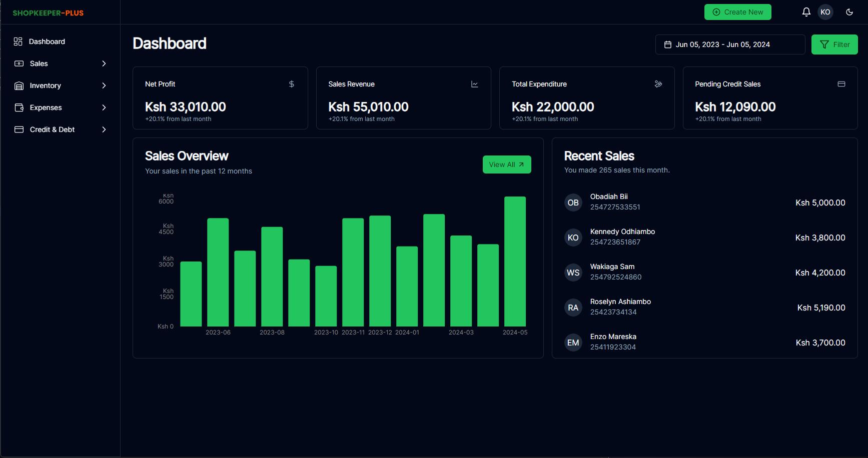Screen dimensions: 868x458
Task: Click Wakiaga Sam name text
Action: coord(612,266)
